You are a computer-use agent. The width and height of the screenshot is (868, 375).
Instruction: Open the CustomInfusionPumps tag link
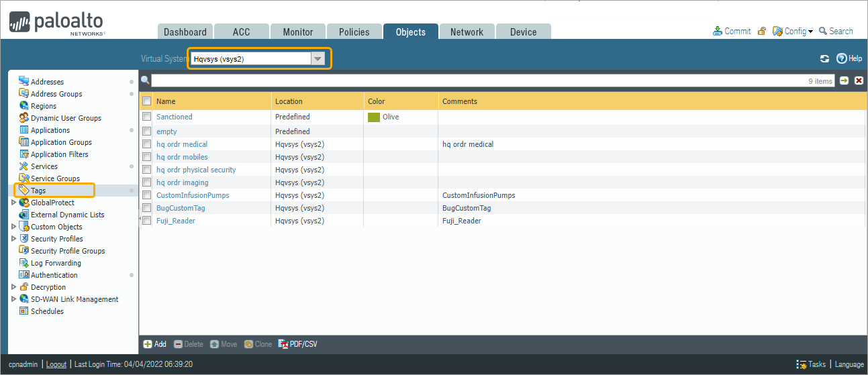193,195
